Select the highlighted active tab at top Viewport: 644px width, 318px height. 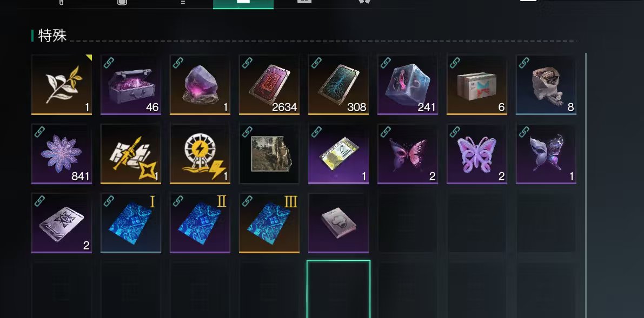(243, 4)
